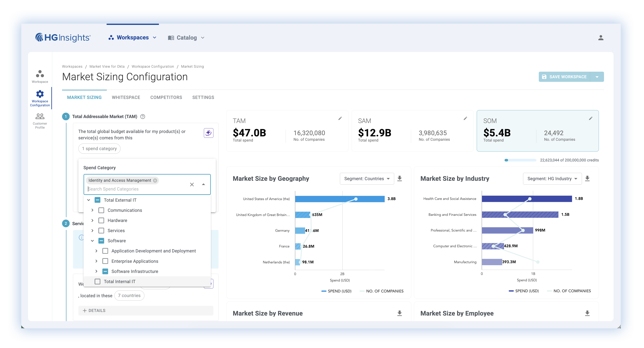Click the Save Workspace button
This screenshot has height=348, width=644.
point(564,77)
